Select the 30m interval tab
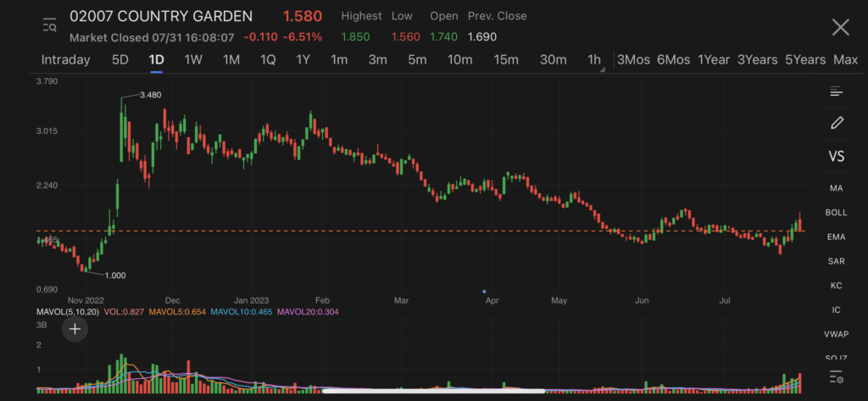The image size is (868, 401). point(554,60)
